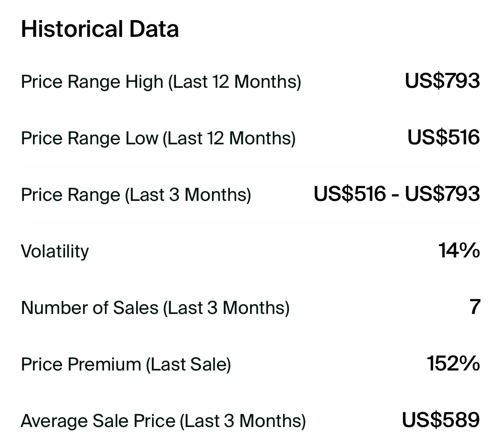The height and width of the screenshot is (448, 501).
Task: Select the "Number of Sales (Last 3 Months)" label
Action: click(x=155, y=308)
